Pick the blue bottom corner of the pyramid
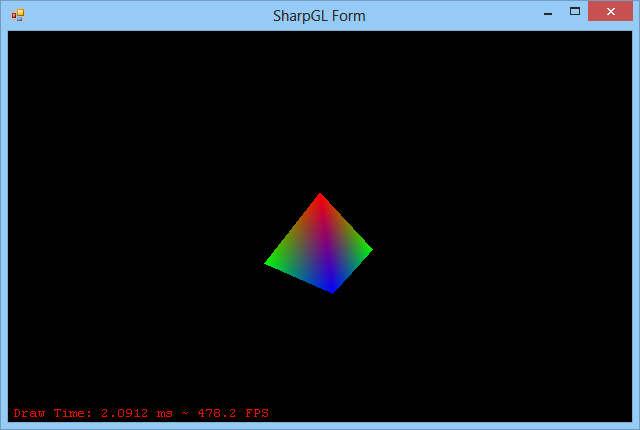 pyautogui.click(x=331, y=288)
